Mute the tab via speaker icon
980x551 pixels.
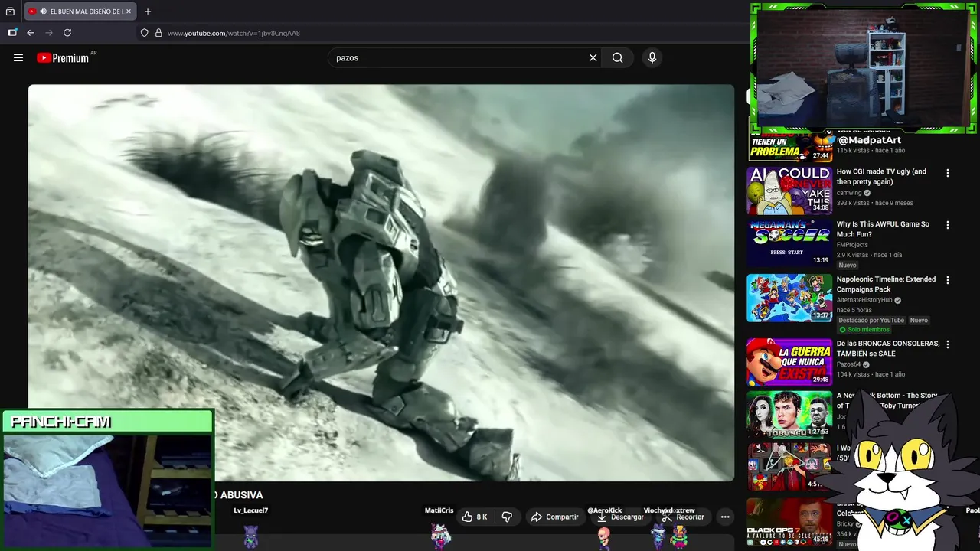(x=43, y=11)
